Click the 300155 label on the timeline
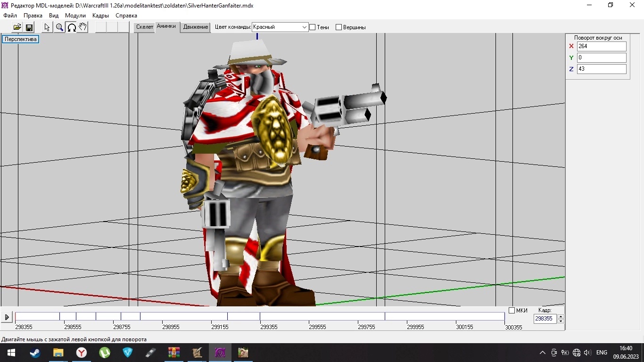Viewport: 644px width, 362px height. pyautogui.click(x=464, y=327)
